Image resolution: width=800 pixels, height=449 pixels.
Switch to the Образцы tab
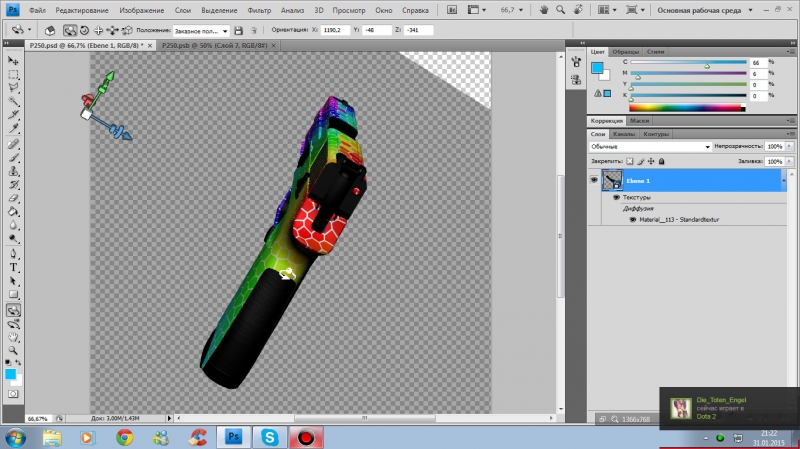[x=625, y=52]
